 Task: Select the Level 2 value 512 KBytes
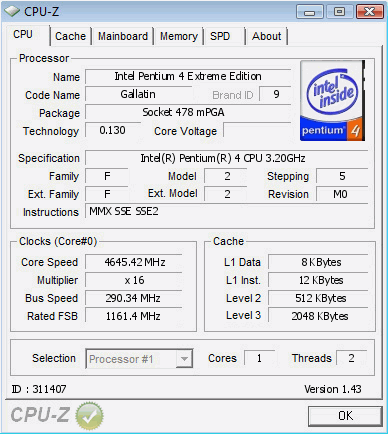[x=318, y=298]
